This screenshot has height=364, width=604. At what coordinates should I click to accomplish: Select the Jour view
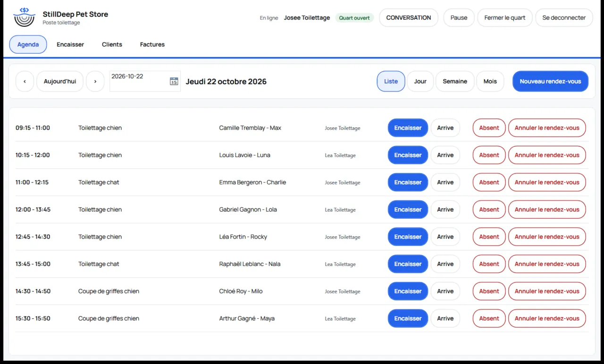coord(420,81)
